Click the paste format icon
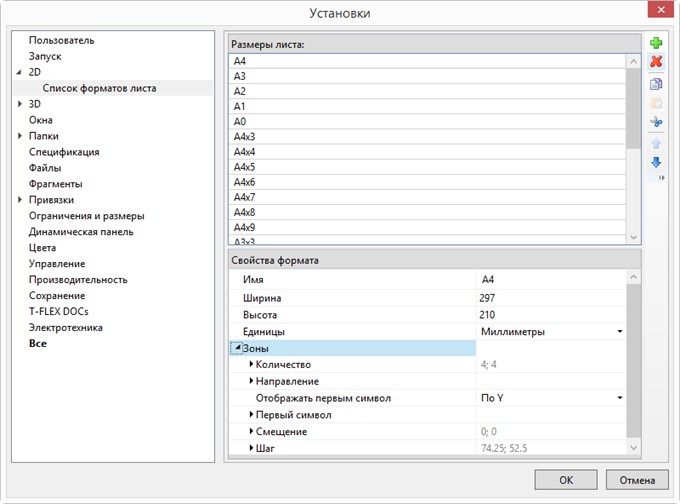680x504 pixels. click(656, 103)
